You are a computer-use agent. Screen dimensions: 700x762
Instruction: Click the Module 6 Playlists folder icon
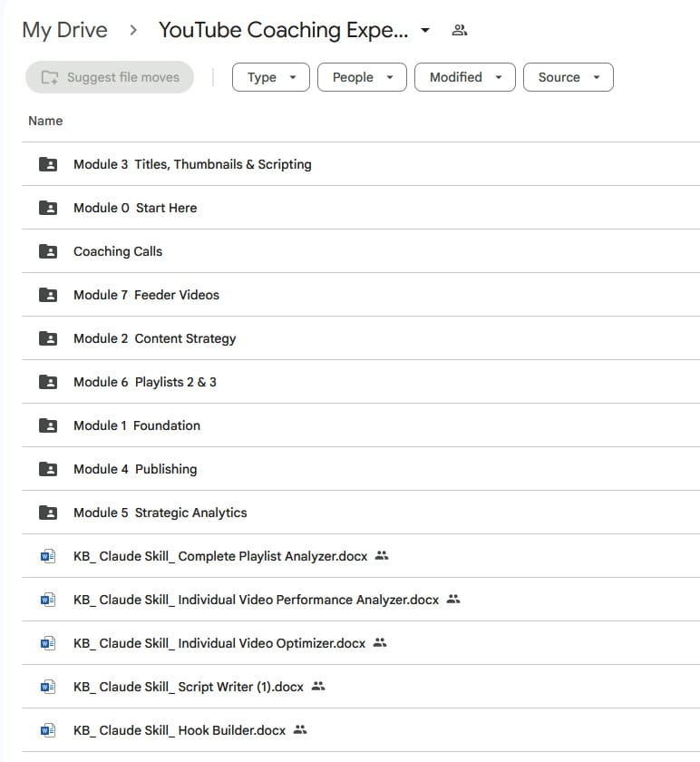[x=48, y=382]
